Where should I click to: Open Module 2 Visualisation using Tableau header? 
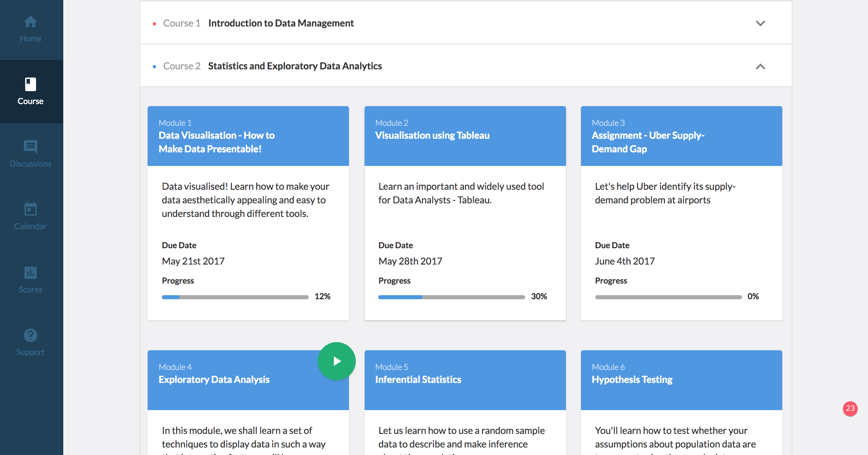[x=465, y=136]
